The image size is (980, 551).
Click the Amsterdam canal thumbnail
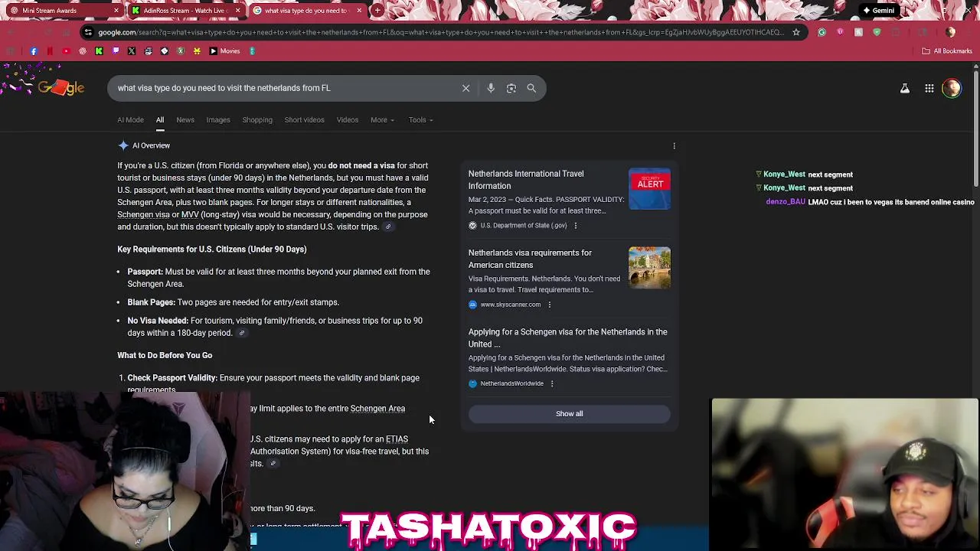tap(649, 268)
